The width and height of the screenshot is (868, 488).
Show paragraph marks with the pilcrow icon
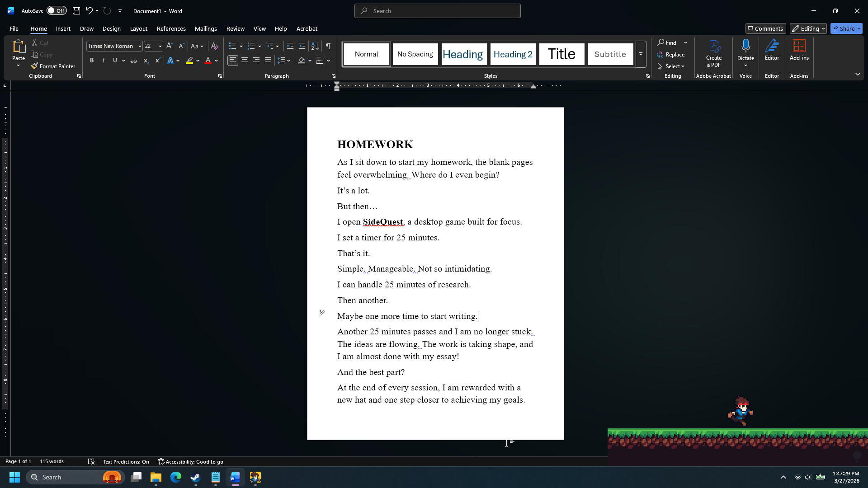click(x=328, y=46)
